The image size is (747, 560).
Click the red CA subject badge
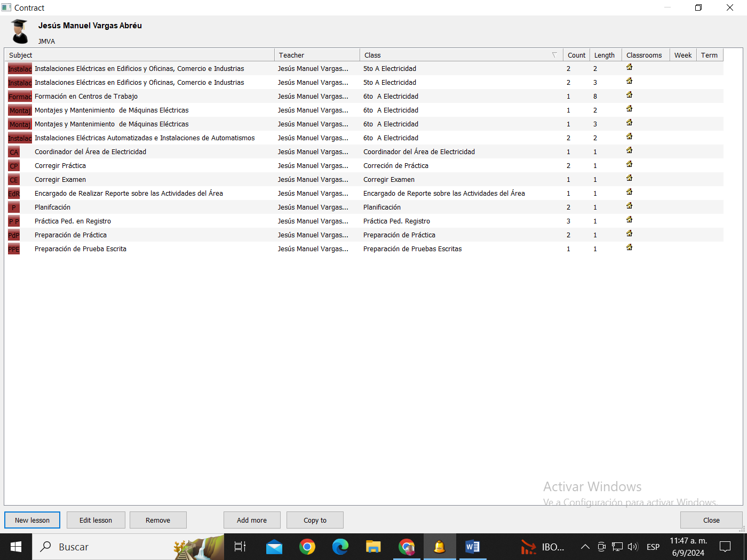pyautogui.click(x=14, y=152)
